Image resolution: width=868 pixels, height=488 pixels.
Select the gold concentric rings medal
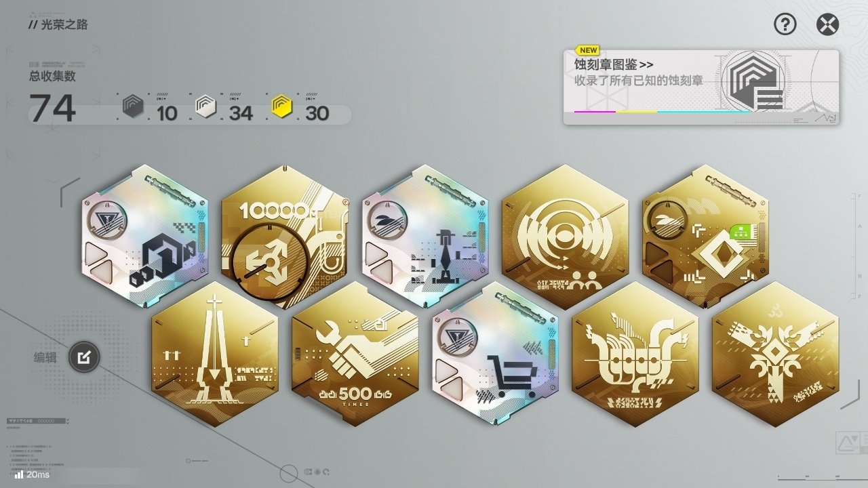pos(565,237)
